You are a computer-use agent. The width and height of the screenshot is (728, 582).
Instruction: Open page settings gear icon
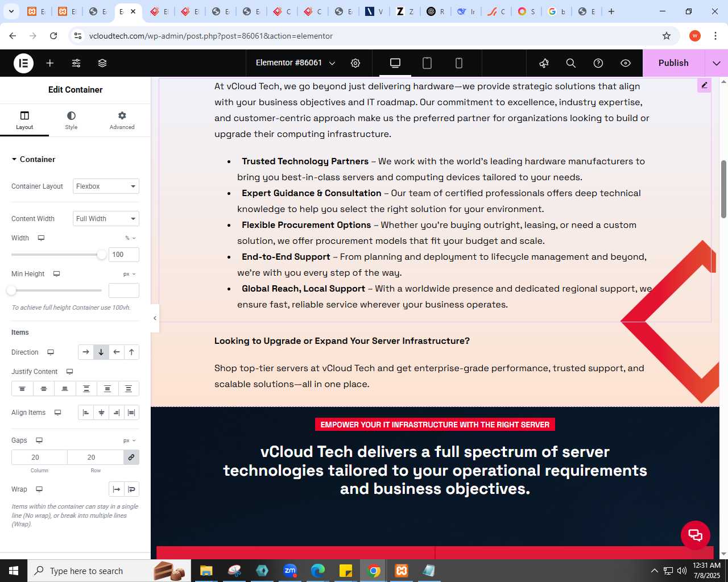point(355,63)
